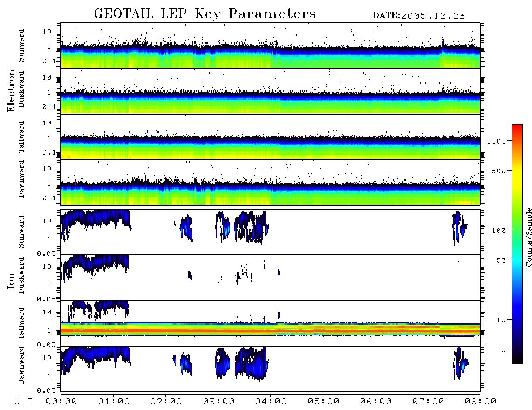Click the "05:00" time tick label

324,402
